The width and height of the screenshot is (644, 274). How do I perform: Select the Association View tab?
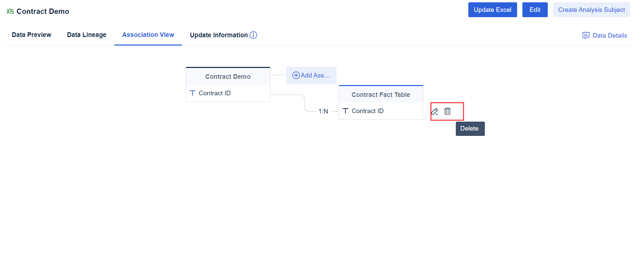[148, 35]
